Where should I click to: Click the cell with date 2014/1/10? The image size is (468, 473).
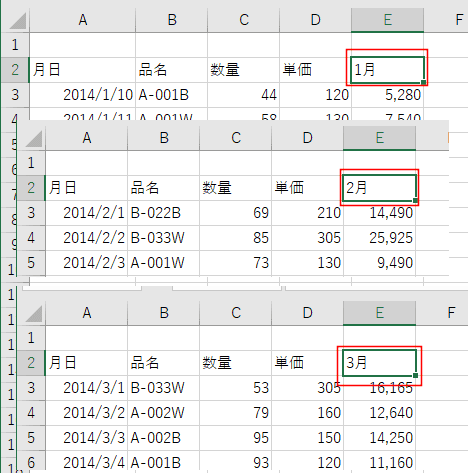[x=82, y=95]
